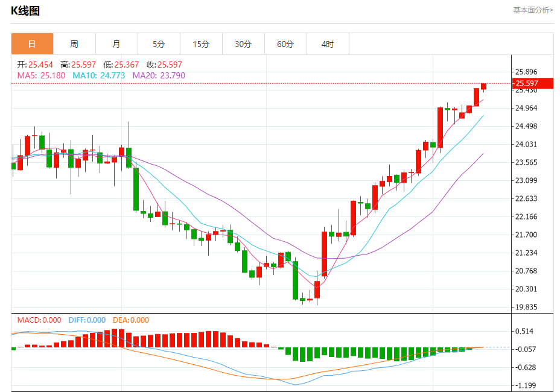Viewport: 560px width, 392px height.
Task: Switch to the 周 weekly tab
Action: coord(74,44)
